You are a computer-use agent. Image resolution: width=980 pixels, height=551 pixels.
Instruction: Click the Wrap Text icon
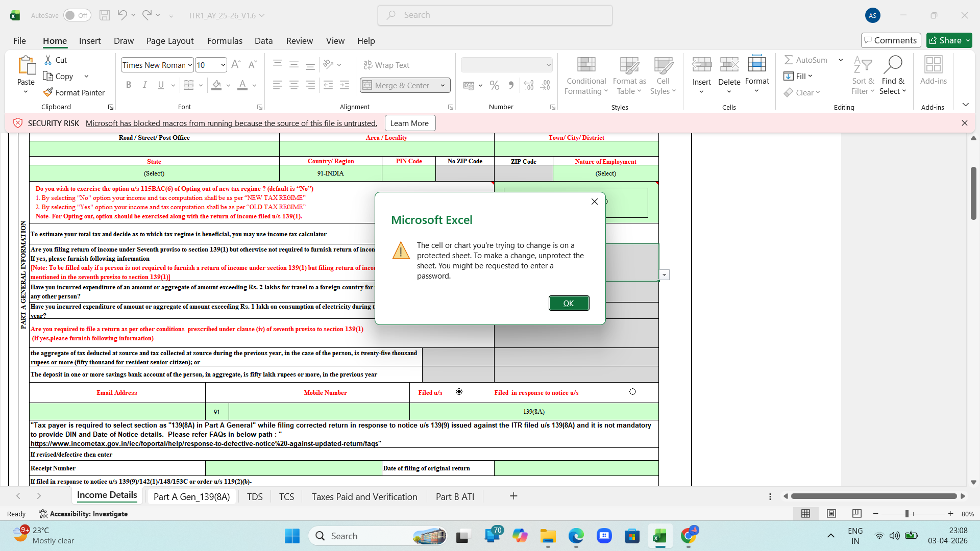(386, 65)
